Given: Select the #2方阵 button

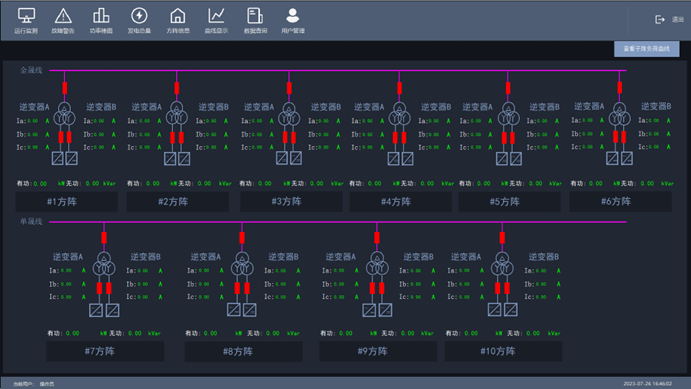Looking at the screenshot, I should click(x=178, y=202).
